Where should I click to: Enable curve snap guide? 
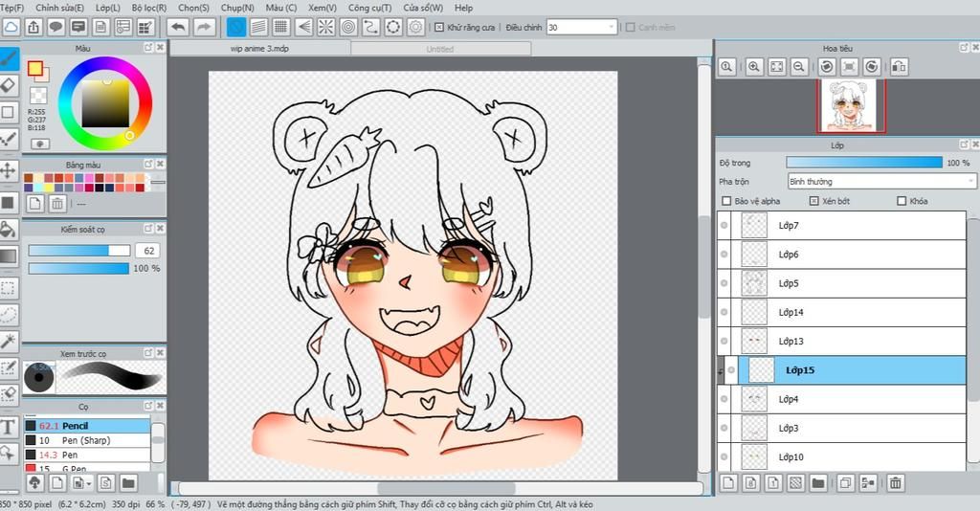point(370,27)
